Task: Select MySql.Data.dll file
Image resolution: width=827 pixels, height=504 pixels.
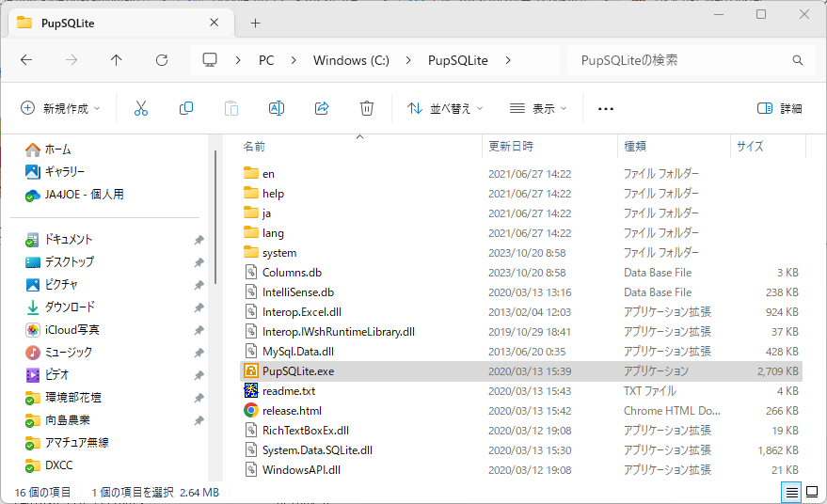Action: (521, 352)
